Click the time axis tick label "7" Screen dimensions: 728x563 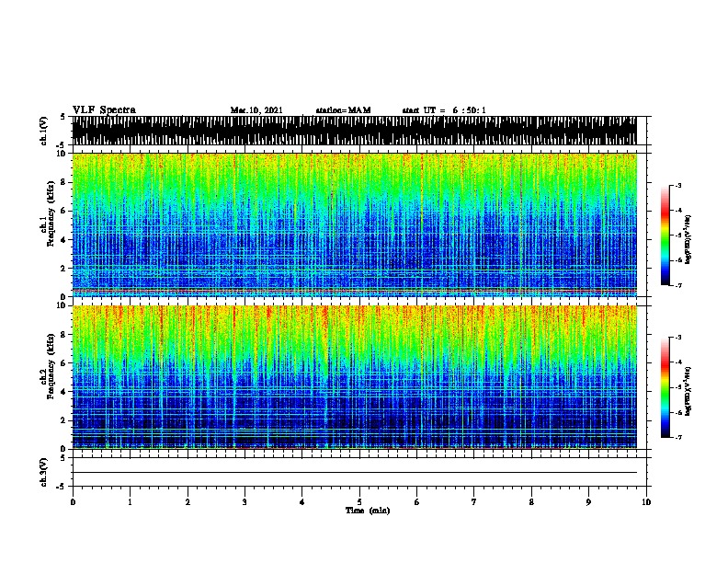(474, 502)
